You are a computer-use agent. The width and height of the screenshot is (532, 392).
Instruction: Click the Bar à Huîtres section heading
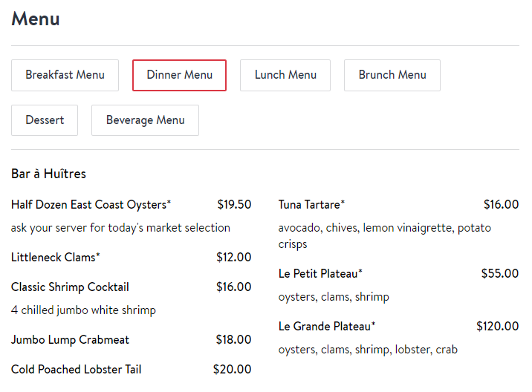pos(48,174)
